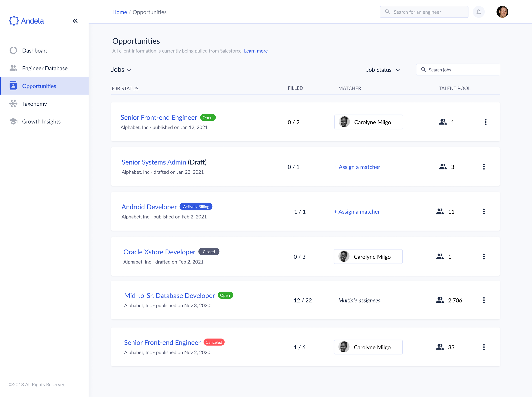Open kebab menu for Oracle Xstore Developer

point(484,257)
